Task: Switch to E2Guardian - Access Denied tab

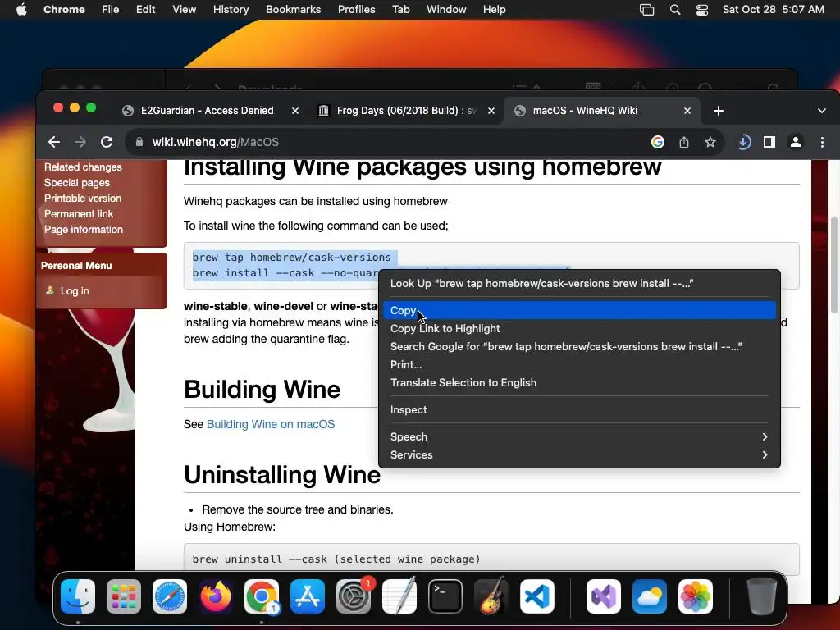Action: pyautogui.click(x=207, y=111)
